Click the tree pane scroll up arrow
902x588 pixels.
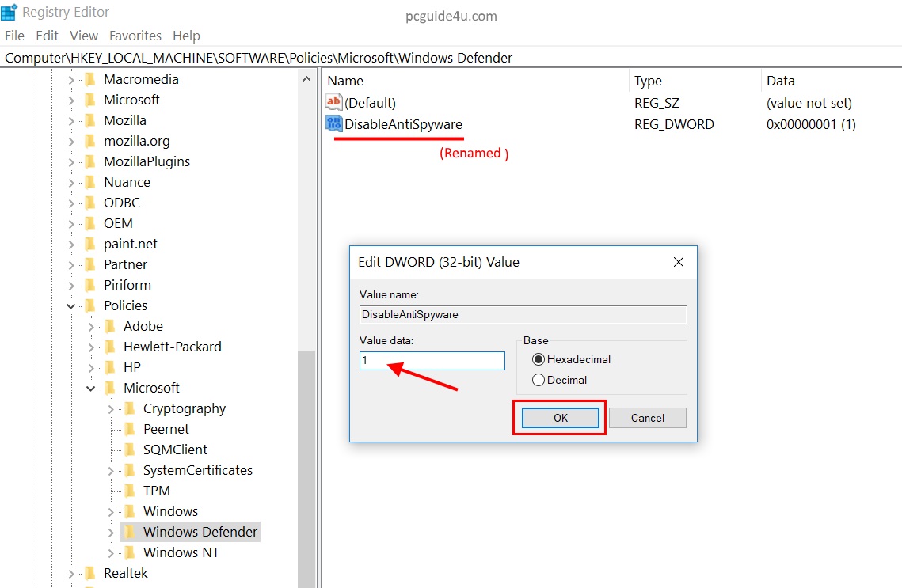pos(306,79)
